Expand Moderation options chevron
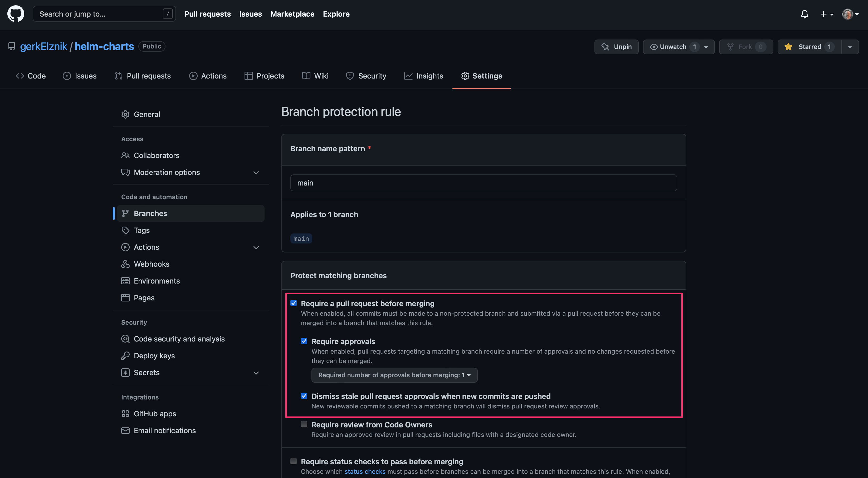This screenshot has height=478, width=868. (x=256, y=173)
